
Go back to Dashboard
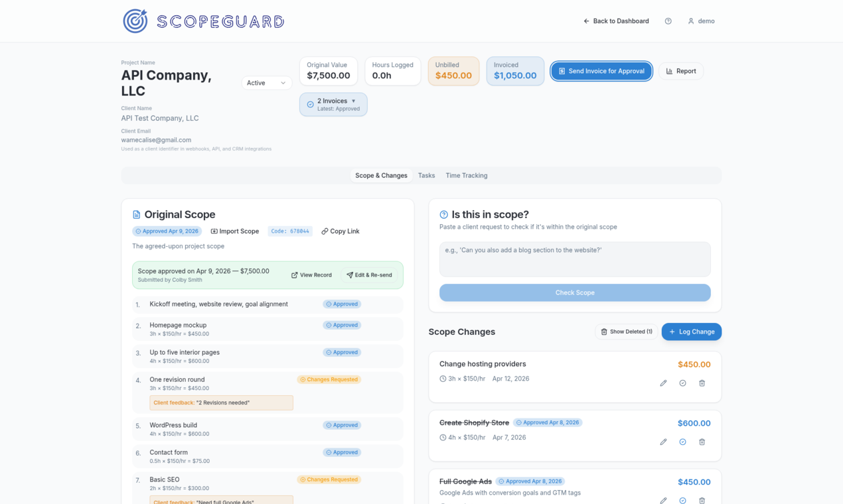[616, 21]
